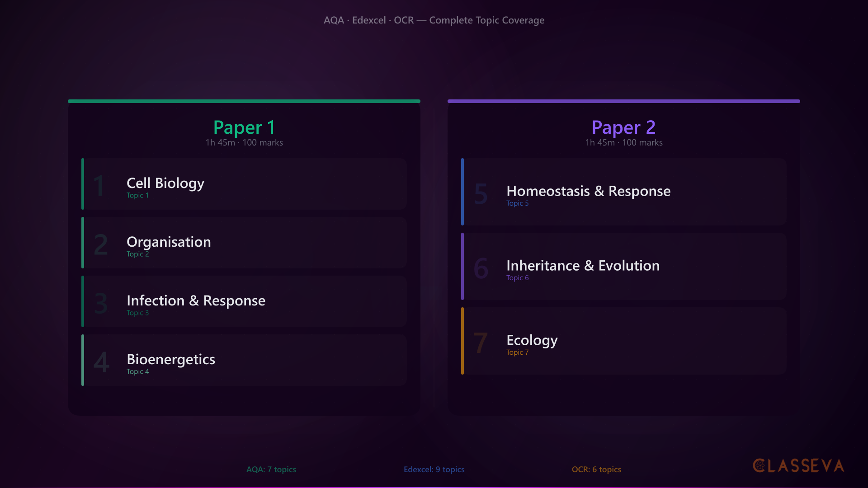Choose the Infection & Response card
The height and width of the screenshot is (488, 868).
244,301
